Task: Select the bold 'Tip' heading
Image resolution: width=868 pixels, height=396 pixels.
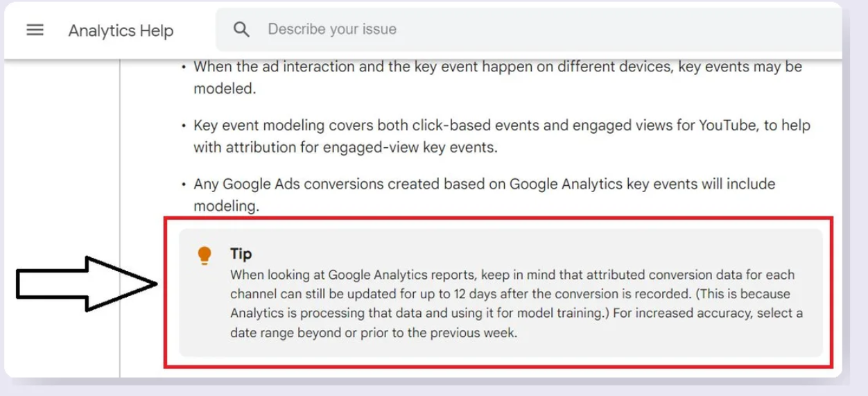Action: (241, 254)
